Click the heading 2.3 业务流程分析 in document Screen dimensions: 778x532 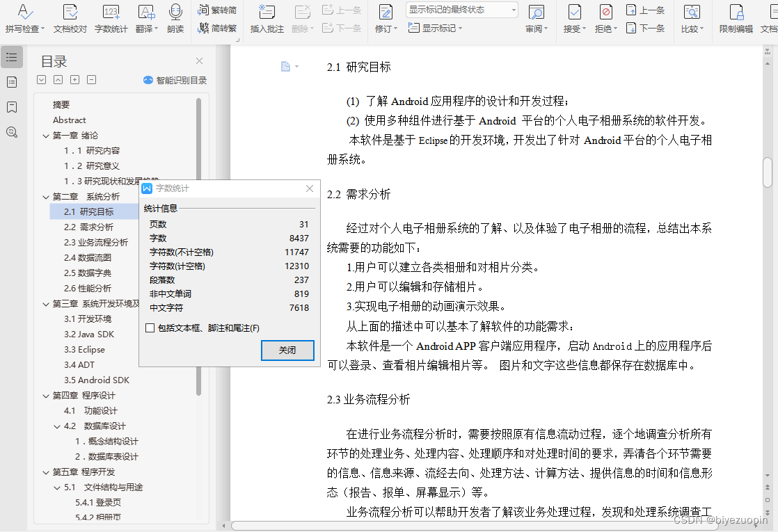pos(369,400)
